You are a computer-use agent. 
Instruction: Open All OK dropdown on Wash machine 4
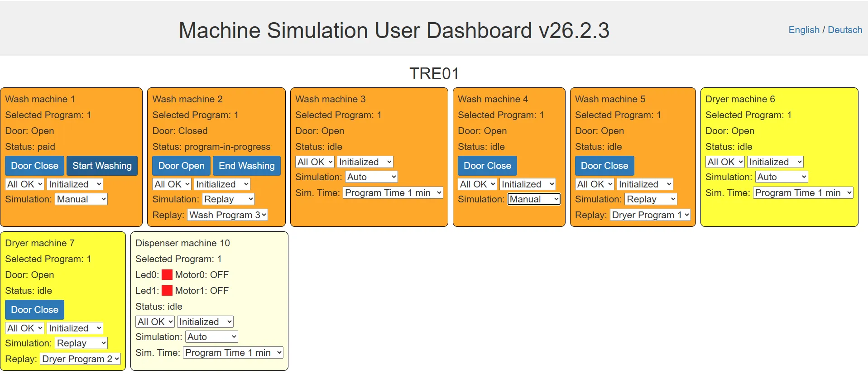(x=478, y=184)
